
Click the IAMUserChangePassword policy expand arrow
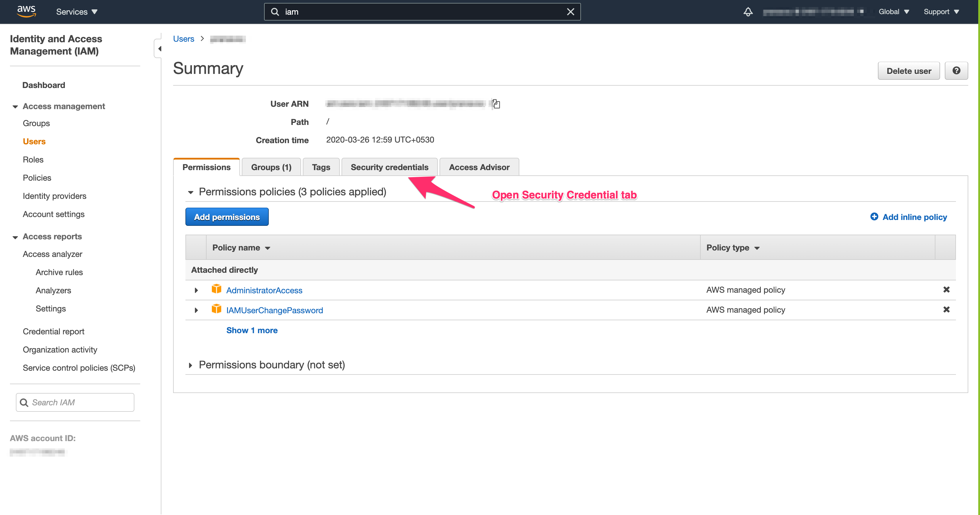click(195, 310)
